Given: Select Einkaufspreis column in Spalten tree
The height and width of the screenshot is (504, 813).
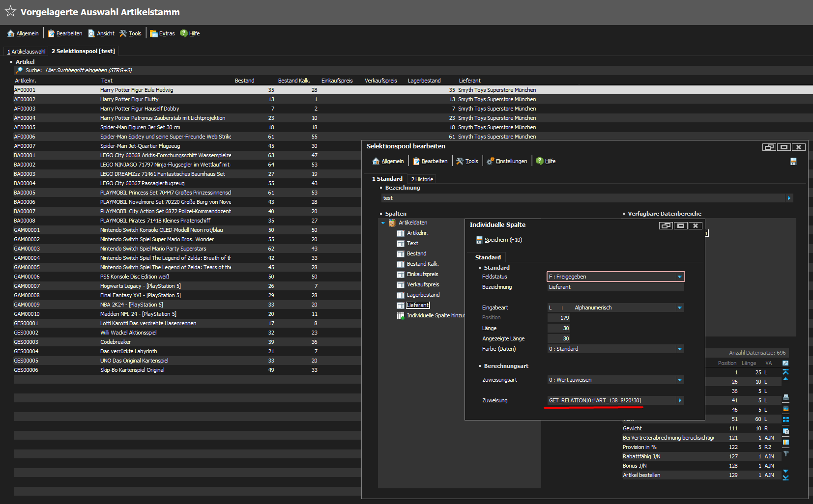Looking at the screenshot, I should [422, 274].
